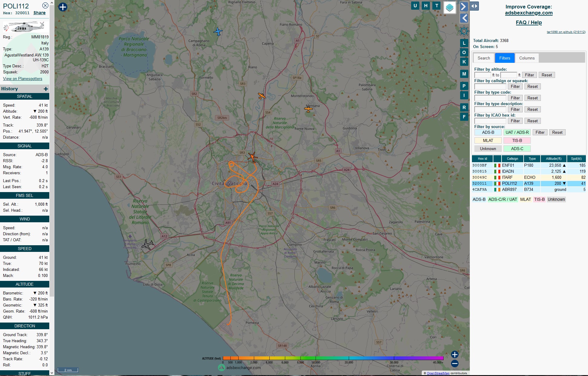Sort table by Spd(kt) column header
Viewport: 588px width, 376px height.
tap(576, 159)
